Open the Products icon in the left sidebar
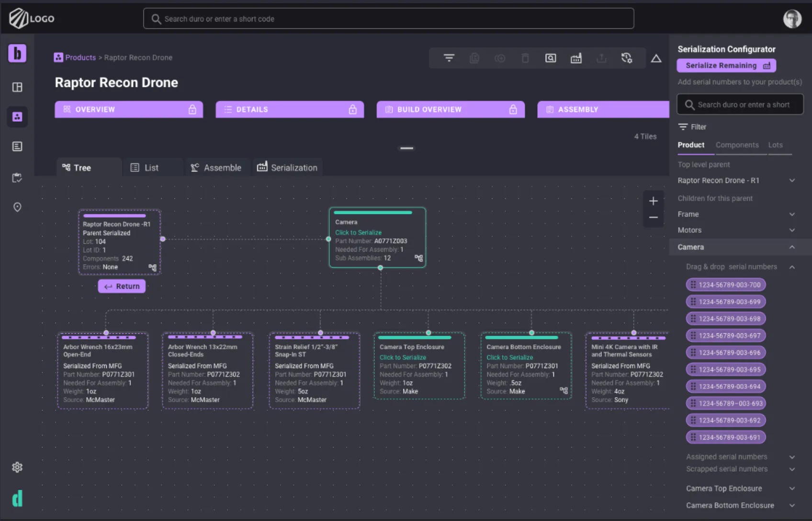Screen dimensions: 812x521 click(17, 116)
